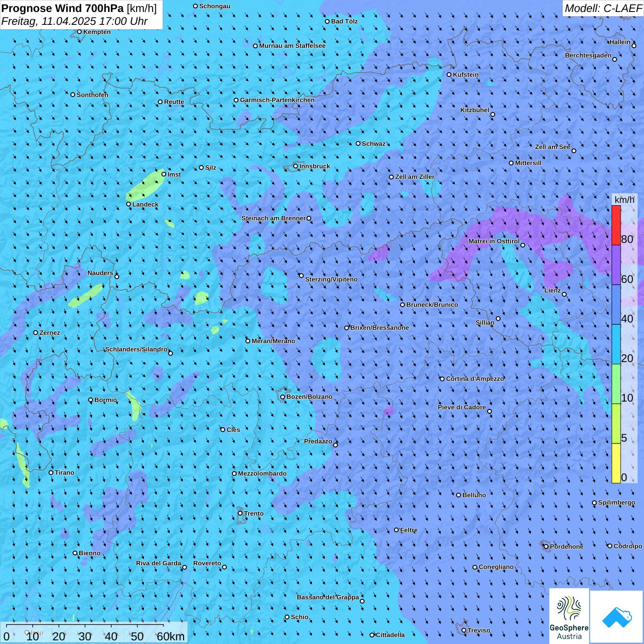Click the red 80 km/h legend color
644x644 pixels.
tap(616, 225)
